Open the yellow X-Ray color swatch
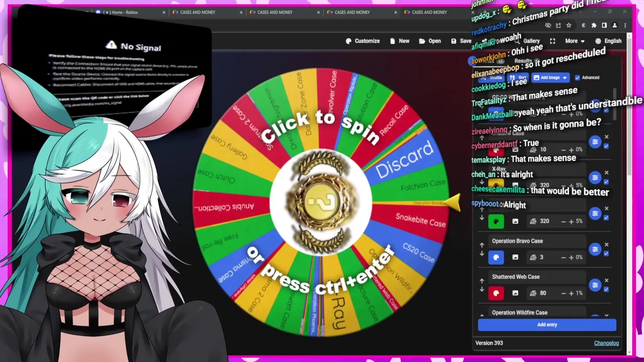The image size is (644, 362). pos(496,185)
